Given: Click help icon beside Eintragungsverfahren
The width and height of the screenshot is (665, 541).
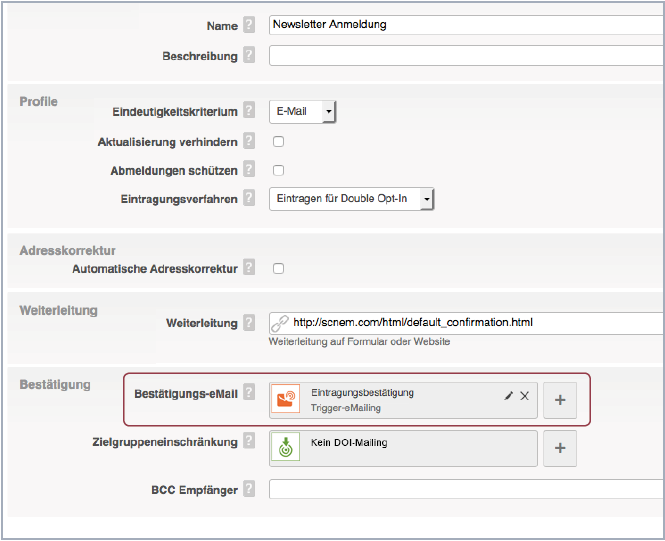Looking at the screenshot, I should coord(249,199).
